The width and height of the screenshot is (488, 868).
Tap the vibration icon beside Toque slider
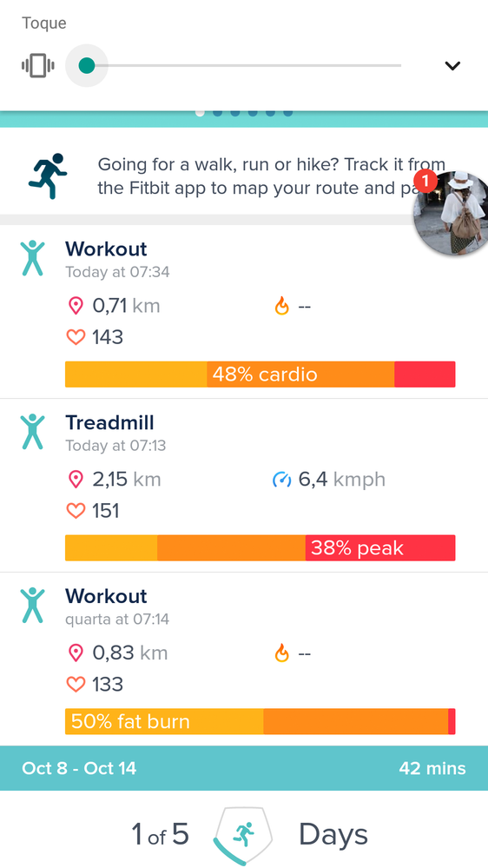[38, 66]
